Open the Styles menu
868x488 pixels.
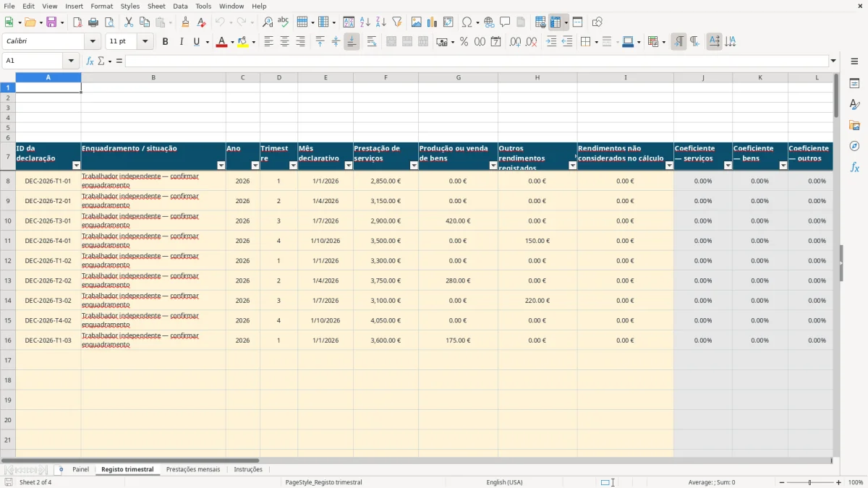click(x=130, y=6)
